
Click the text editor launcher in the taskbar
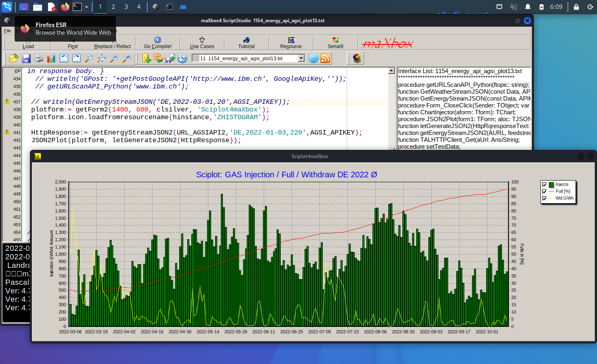[51, 7]
